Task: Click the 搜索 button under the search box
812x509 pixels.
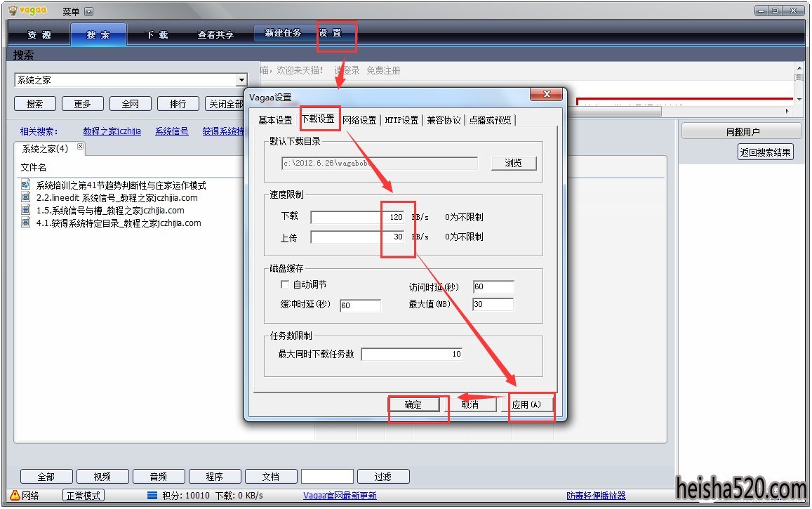Action: (x=35, y=104)
